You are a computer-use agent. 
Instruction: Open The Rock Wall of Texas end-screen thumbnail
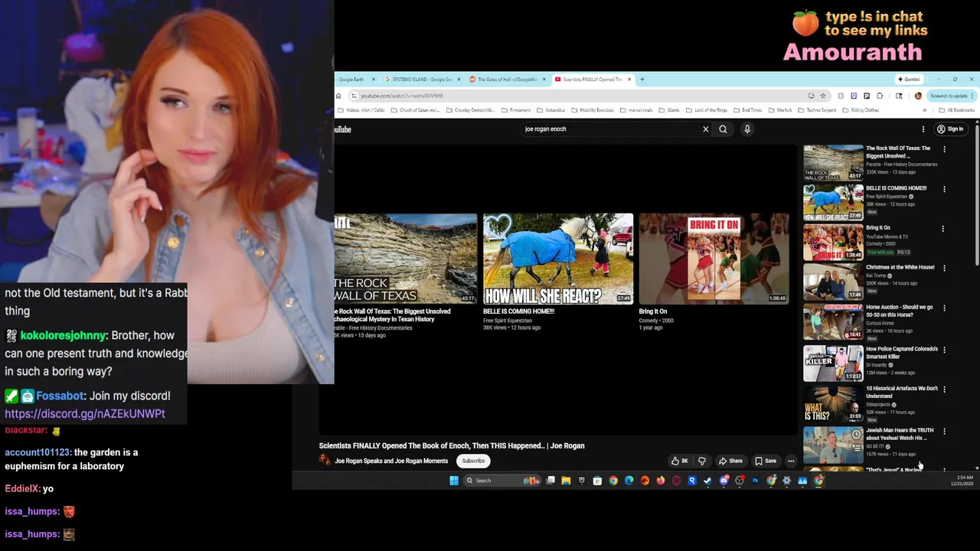[x=405, y=259]
